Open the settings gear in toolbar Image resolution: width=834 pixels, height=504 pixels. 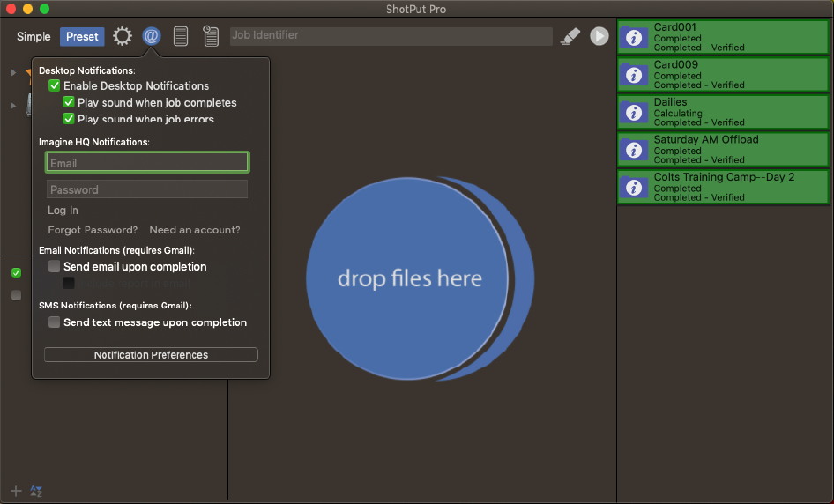(123, 36)
